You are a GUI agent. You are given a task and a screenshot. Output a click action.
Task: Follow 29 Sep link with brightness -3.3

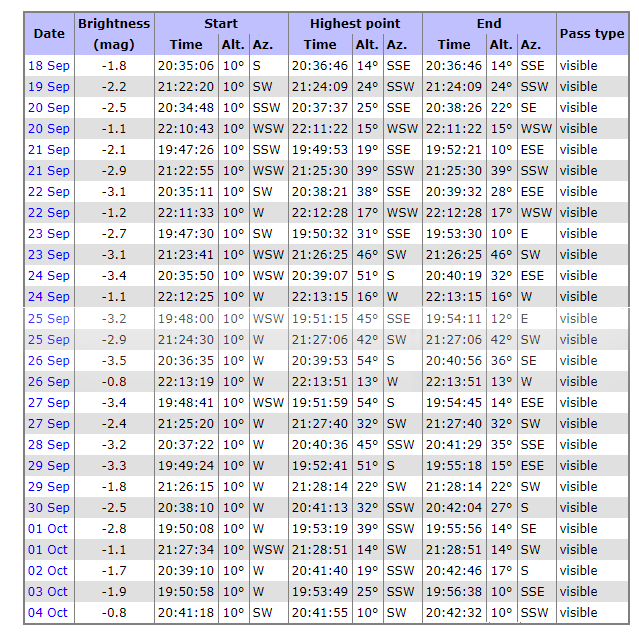pos(48,466)
